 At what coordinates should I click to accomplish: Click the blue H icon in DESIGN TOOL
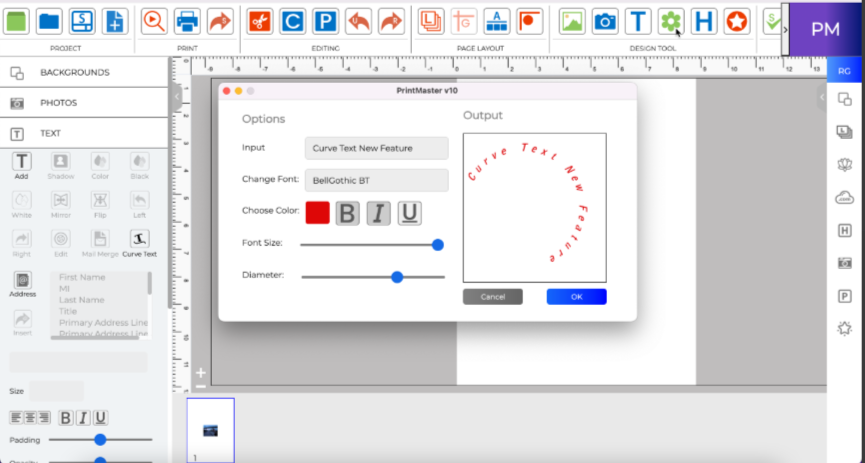[704, 22]
